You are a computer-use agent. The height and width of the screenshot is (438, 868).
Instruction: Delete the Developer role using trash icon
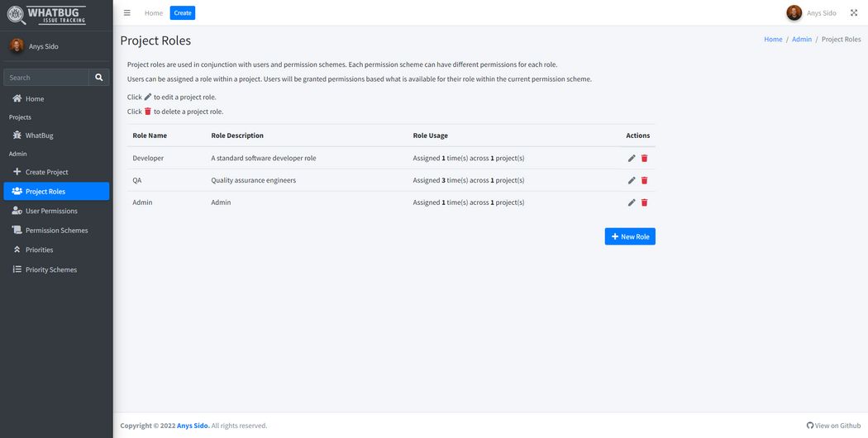tap(645, 158)
